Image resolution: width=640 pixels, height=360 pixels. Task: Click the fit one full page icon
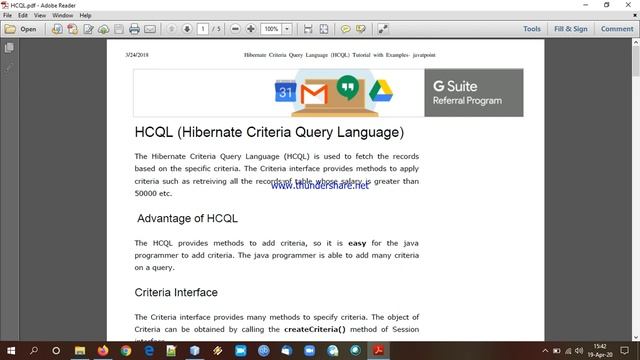coord(324,29)
